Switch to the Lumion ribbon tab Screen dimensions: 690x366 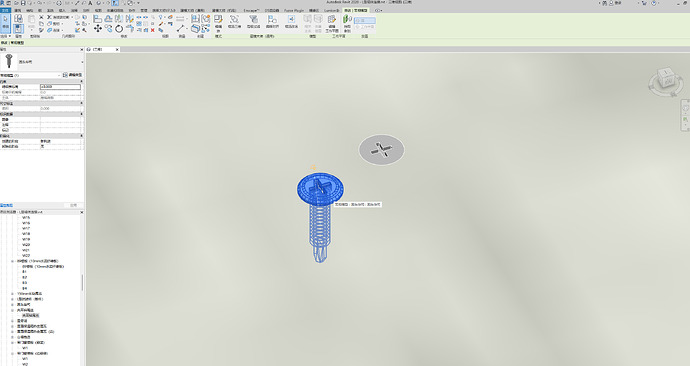tap(331, 10)
